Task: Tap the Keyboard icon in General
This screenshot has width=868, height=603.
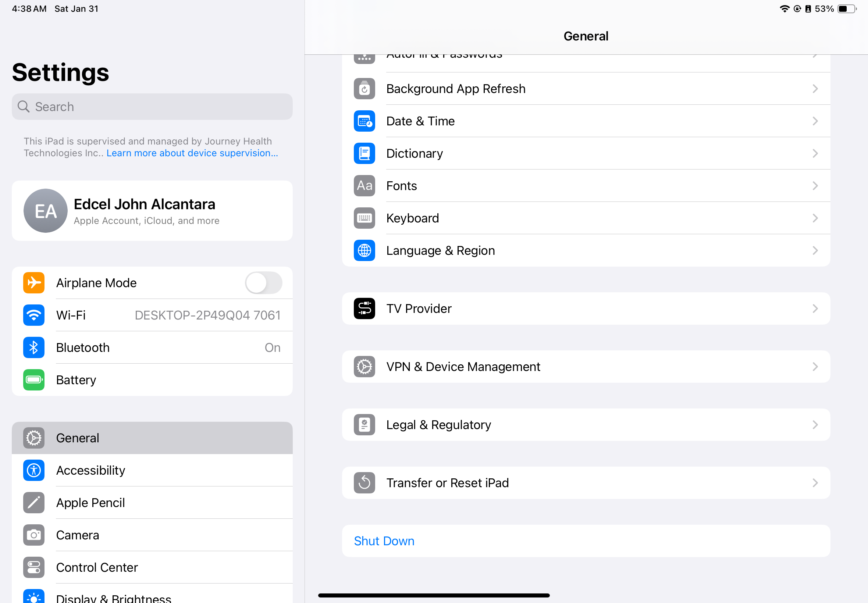Action: [364, 218]
